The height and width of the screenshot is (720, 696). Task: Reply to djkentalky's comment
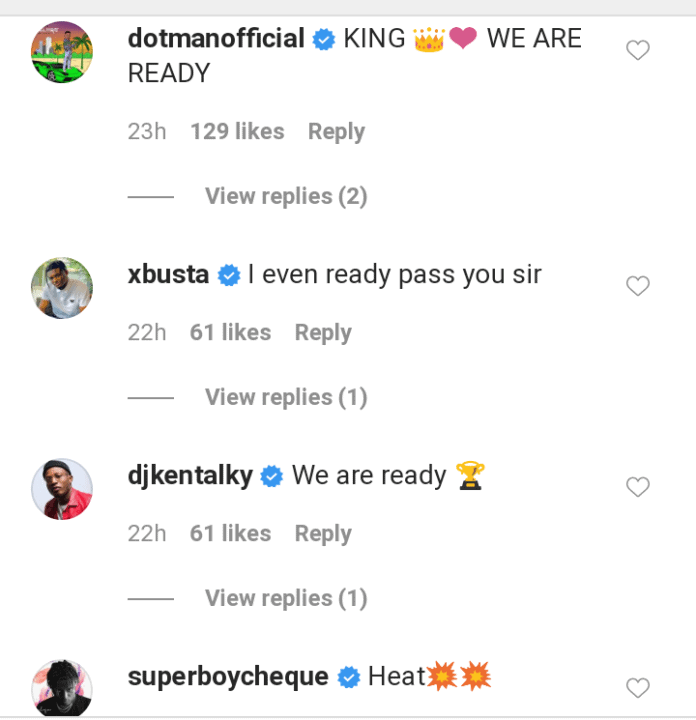tap(323, 534)
